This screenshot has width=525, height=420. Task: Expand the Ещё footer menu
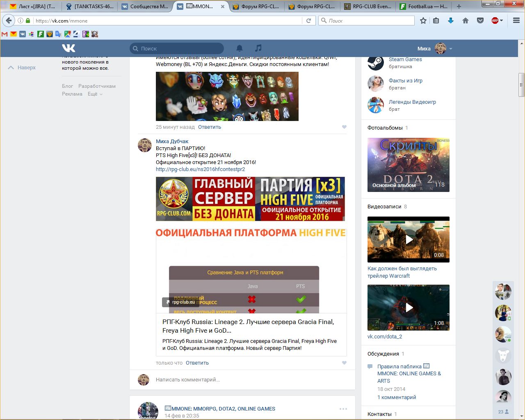pyautogui.click(x=95, y=94)
